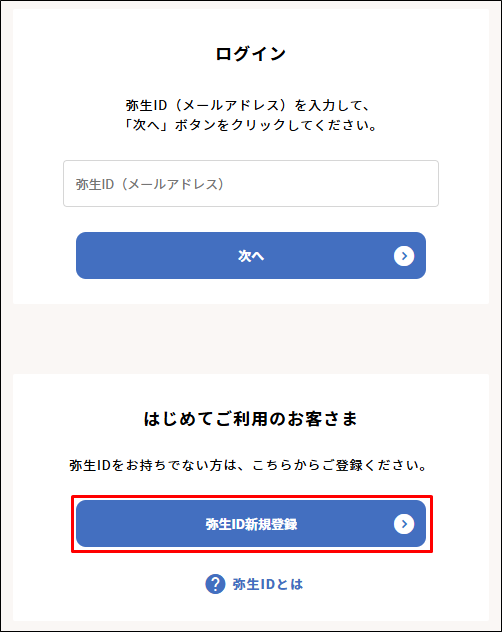The height and width of the screenshot is (632, 502).
Task: Click the 弥生ID新規登録 button
Action: coord(251,524)
